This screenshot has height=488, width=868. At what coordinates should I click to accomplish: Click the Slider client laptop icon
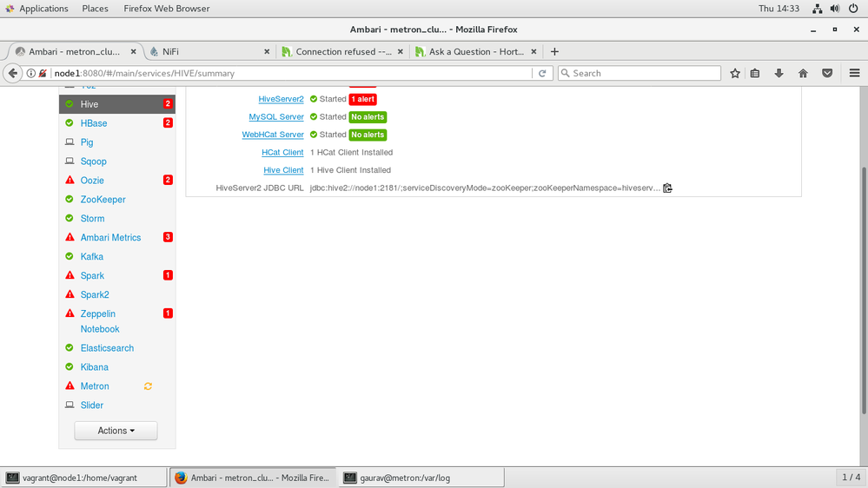70,405
